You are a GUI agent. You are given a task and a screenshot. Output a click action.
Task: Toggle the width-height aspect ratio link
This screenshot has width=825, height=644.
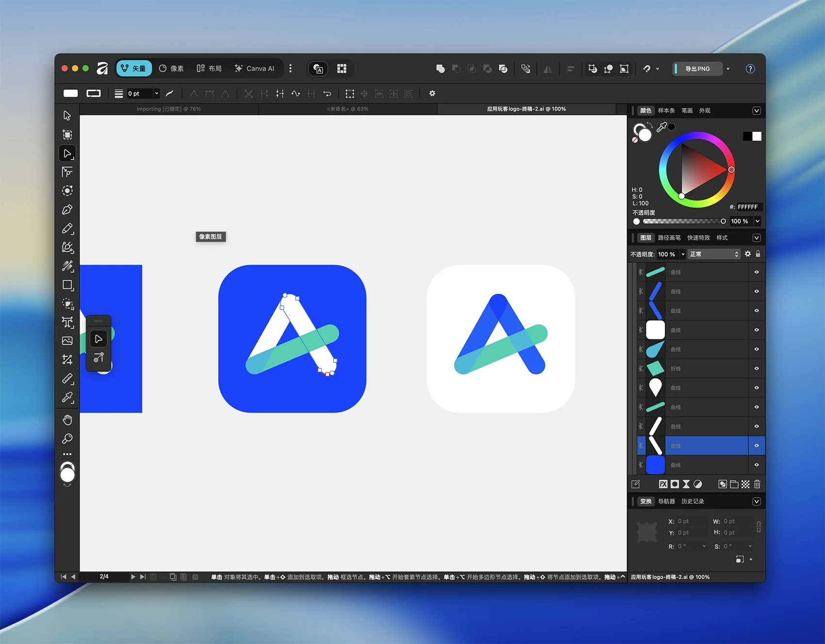[x=759, y=527]
